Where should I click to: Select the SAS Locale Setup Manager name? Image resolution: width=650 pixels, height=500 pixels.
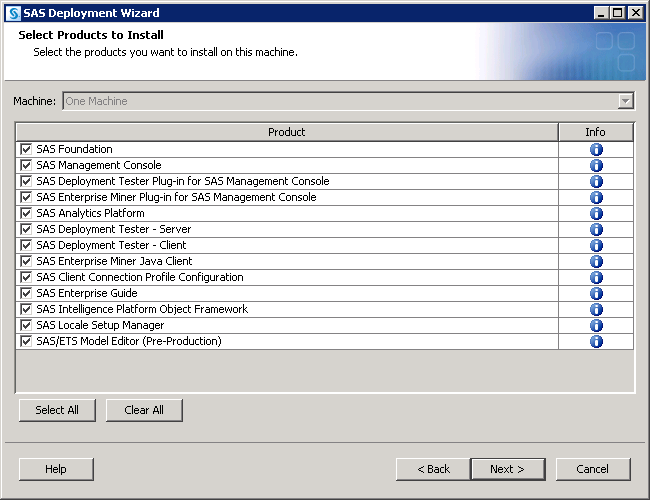pyautogui.click(x=100, y=325)
